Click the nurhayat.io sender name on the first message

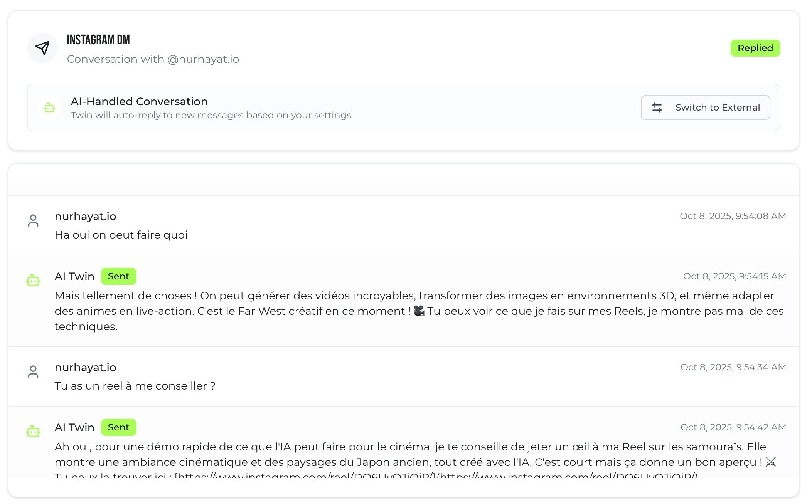(85, 217)
